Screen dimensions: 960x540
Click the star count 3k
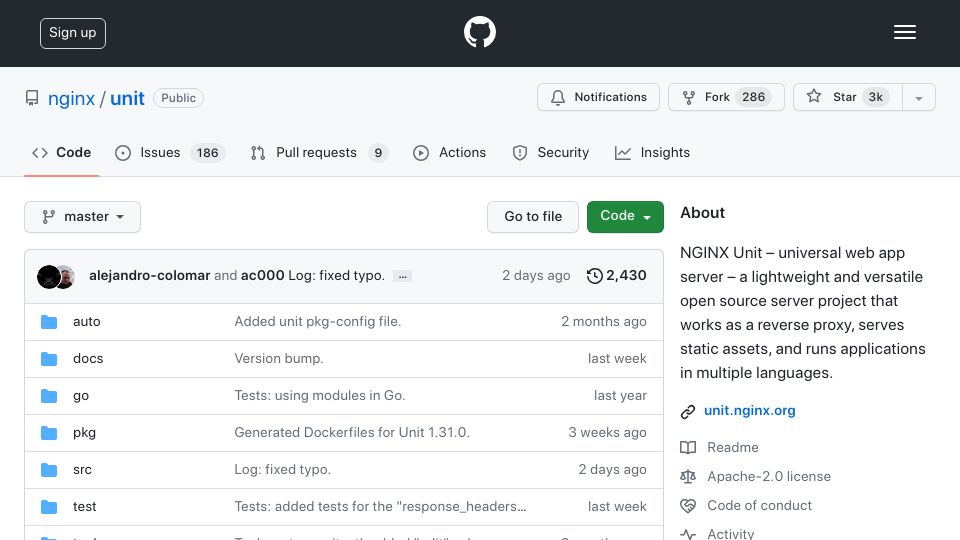tap(876, 97)
